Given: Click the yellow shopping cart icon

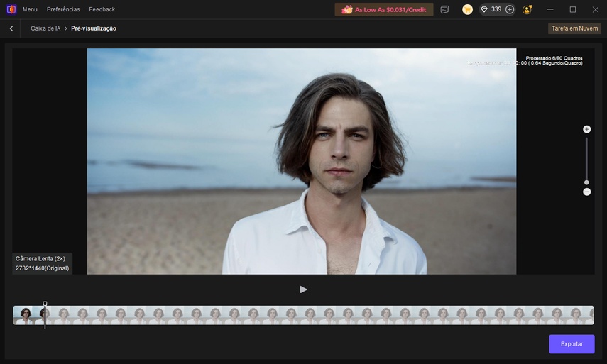Looking at the screenshot, I should (x=467, y=10).
